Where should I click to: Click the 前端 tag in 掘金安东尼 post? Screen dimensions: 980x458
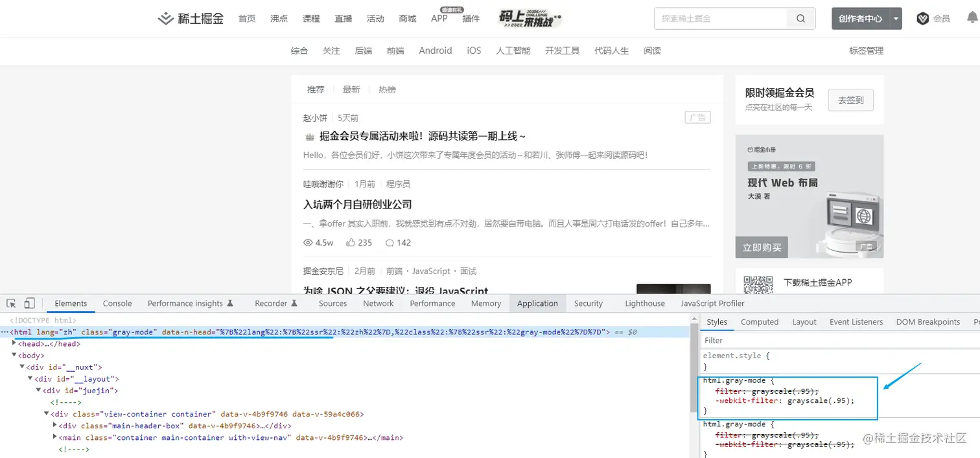point(395,271)
